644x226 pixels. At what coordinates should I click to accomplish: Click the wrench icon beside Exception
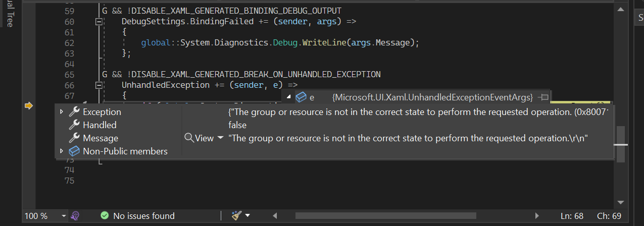(x=74, y=112)
